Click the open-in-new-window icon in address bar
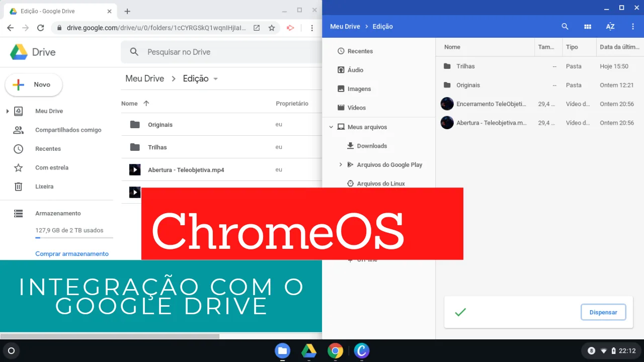Screen dimensions: 644x362 click(x=257, y=28)
